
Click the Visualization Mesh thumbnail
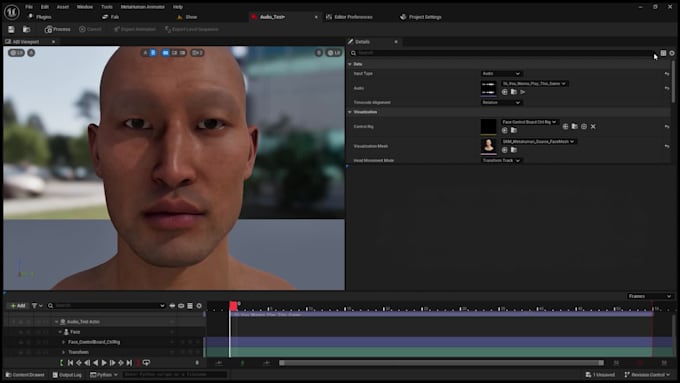(x=488, y=146)
